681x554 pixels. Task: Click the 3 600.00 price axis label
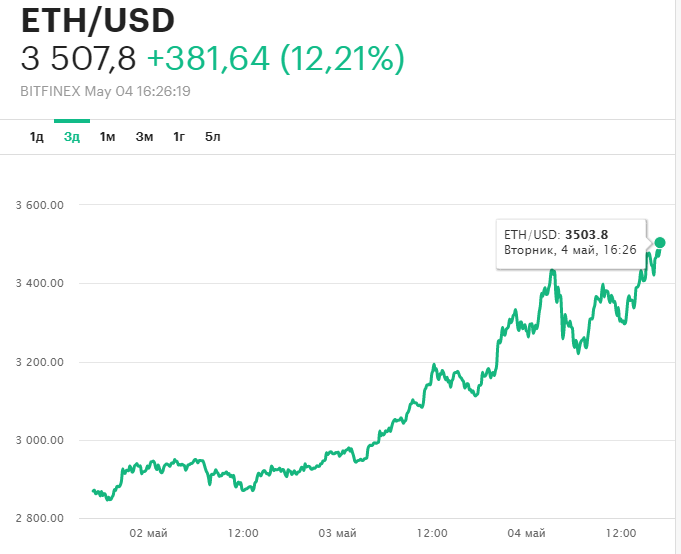point(40,205)
